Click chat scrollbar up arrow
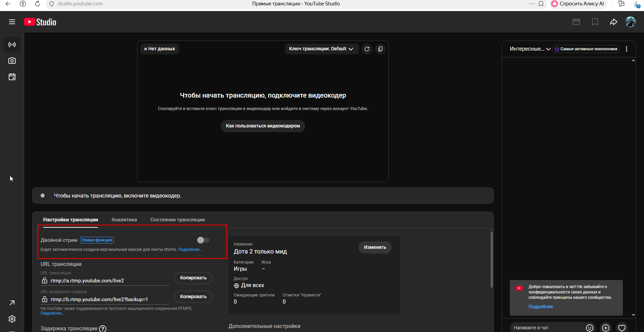Viewport: 644px width, 332px height. (x=633, y=60)
